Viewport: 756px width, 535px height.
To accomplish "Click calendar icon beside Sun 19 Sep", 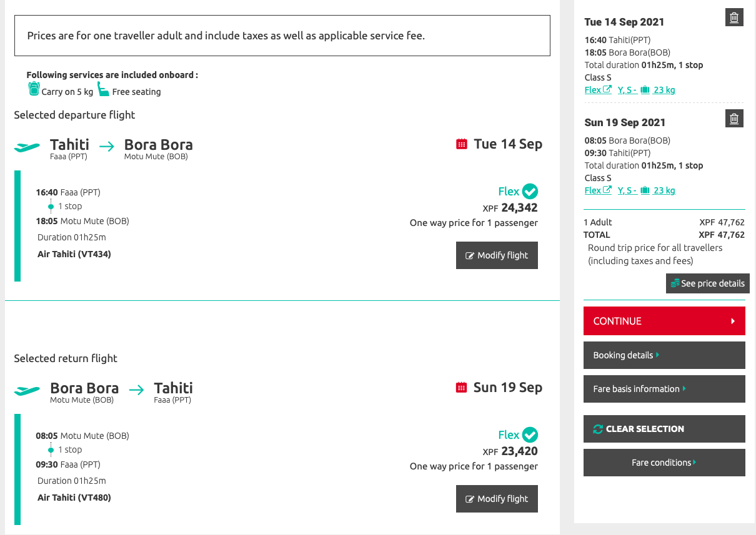I will click(x=462, y=388).
